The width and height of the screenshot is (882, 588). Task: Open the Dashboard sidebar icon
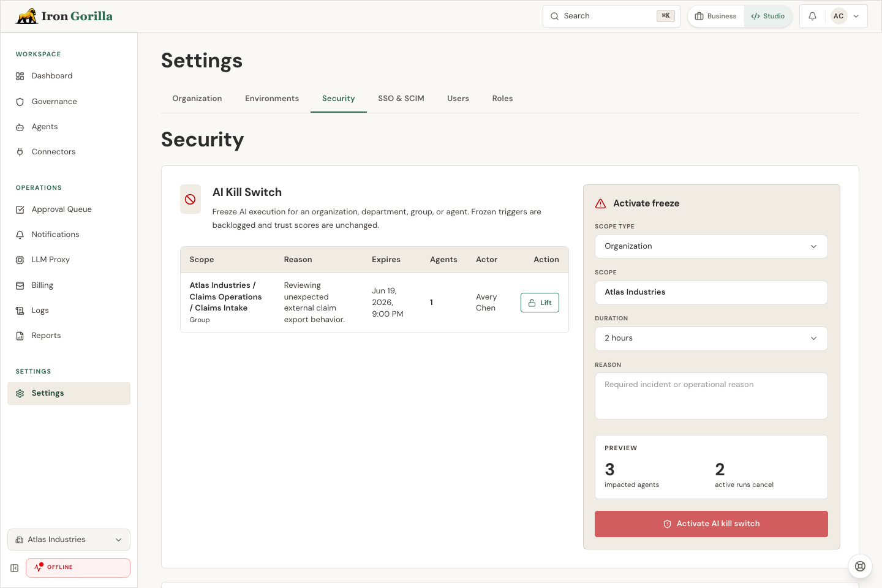point(20,76)
